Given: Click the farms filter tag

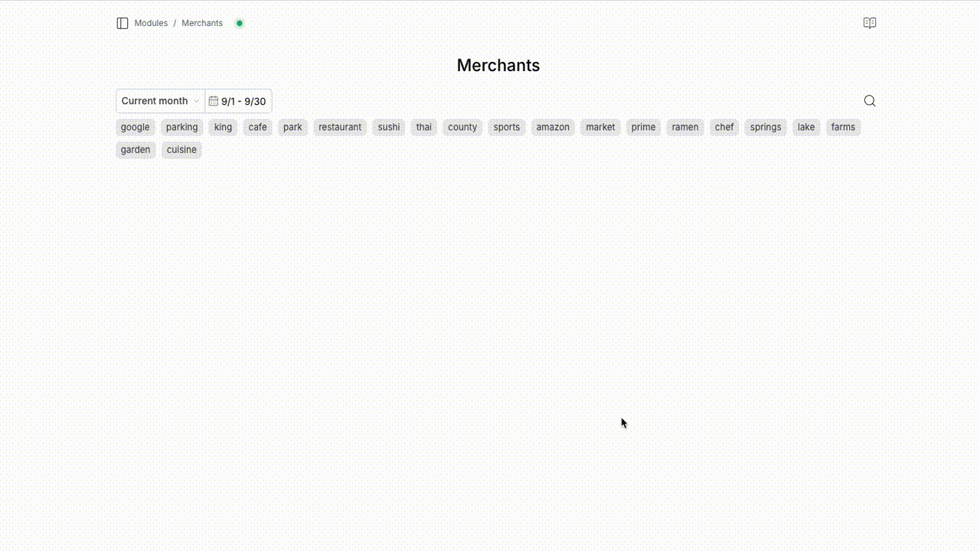Looking at the screenshot, I should pyautogui.click(x=843, y=127).
